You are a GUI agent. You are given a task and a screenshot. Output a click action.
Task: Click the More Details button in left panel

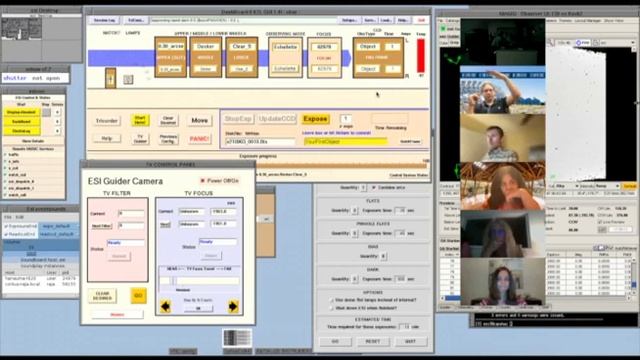pos(33,141)
